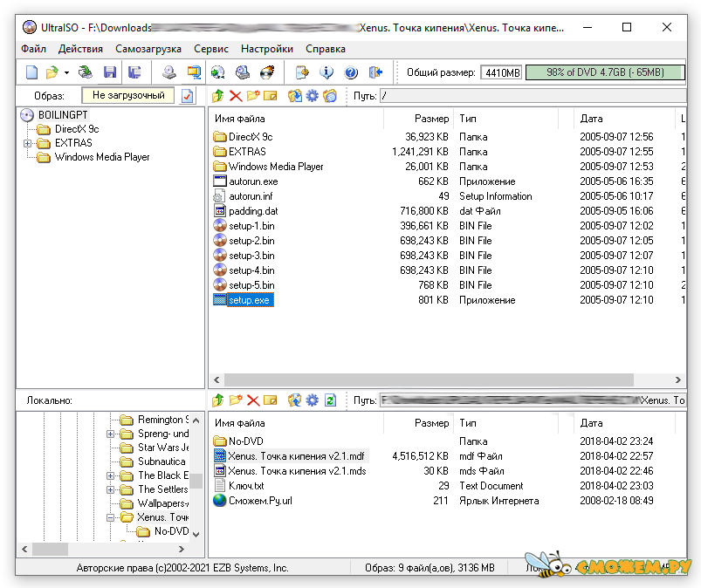Select the padding.dat file
Screen dimensions: 701x588
click(253, 211)
